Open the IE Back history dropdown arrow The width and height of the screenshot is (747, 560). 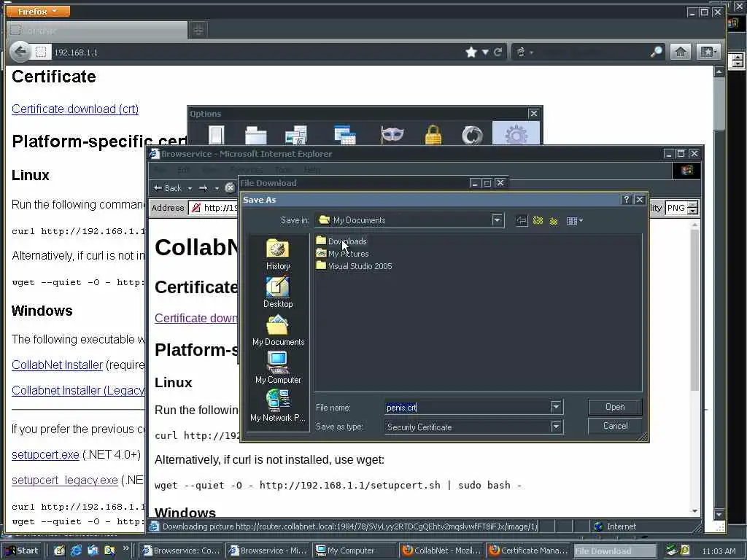190,189
